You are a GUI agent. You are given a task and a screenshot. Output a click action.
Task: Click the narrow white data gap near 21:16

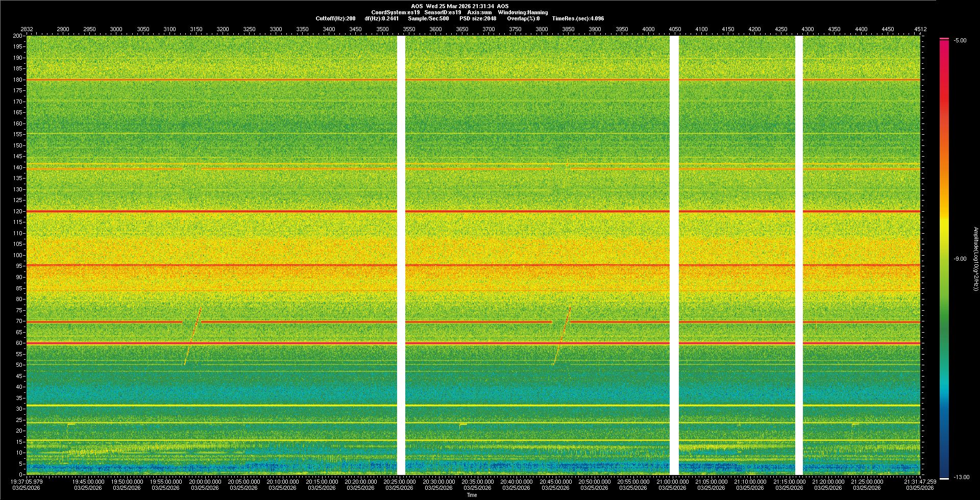pos(799,255)
